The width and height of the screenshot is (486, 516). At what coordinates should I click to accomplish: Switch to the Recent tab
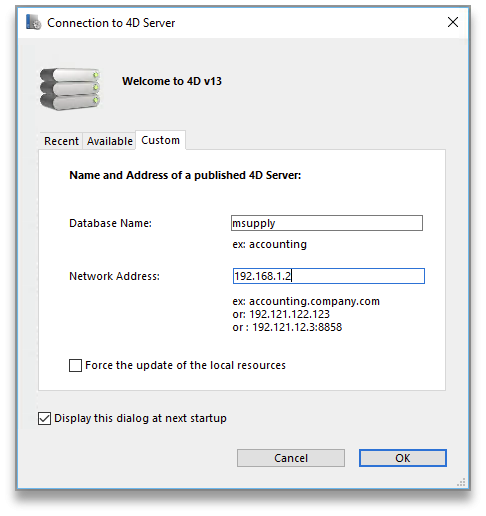[x=61, y=141]
